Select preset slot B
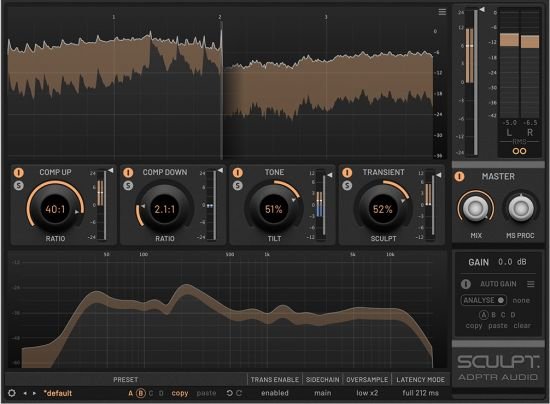The height and width of the screenshot is (404, 550). (141, 393)
